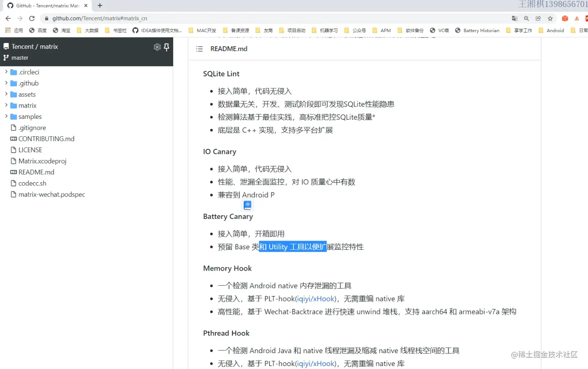Click the branch icon next to master
This screenshot has height=369, width=588.
point(6,58)
